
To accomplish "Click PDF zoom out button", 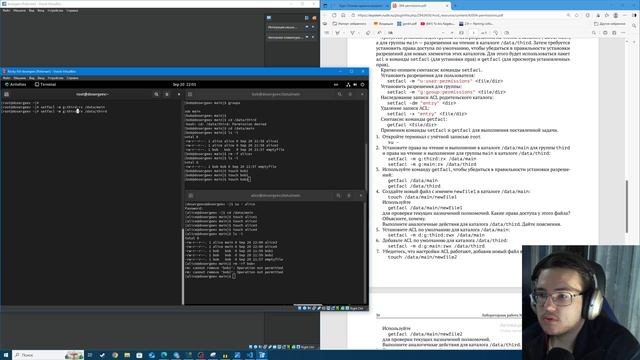I will tap(442, 33).
